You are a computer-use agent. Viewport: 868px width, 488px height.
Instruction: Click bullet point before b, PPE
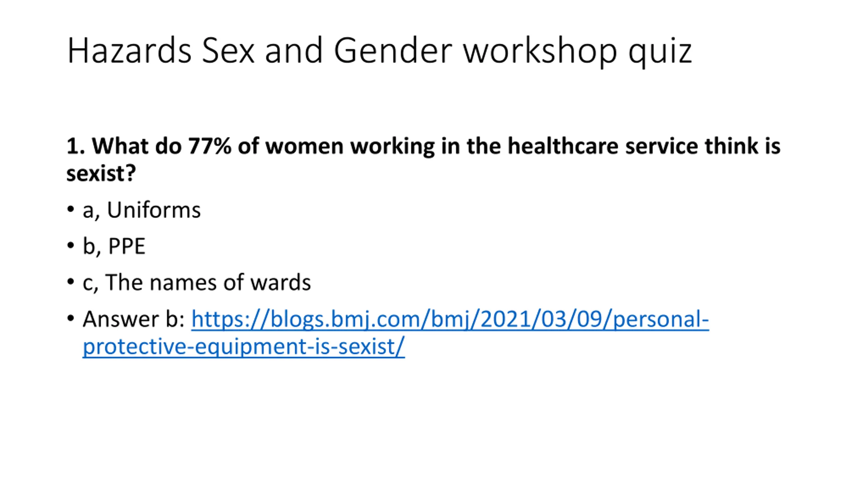pyautogui.click(x=71, y=245)
